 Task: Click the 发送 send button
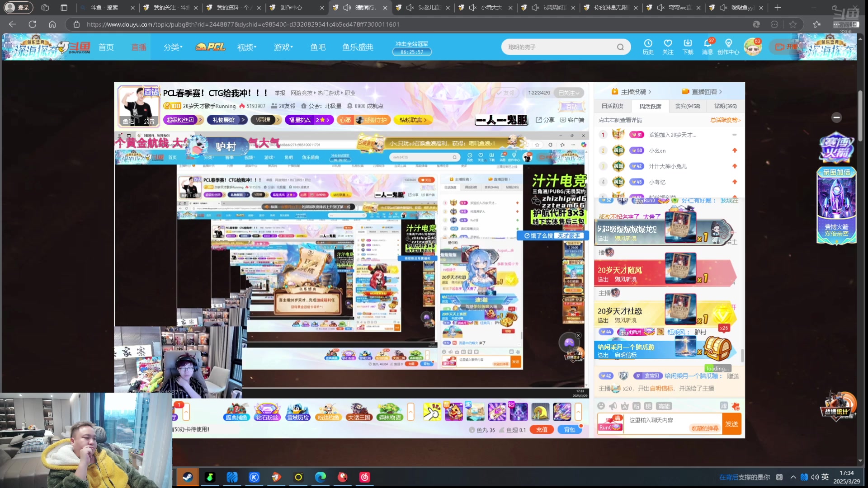(731, 424)
